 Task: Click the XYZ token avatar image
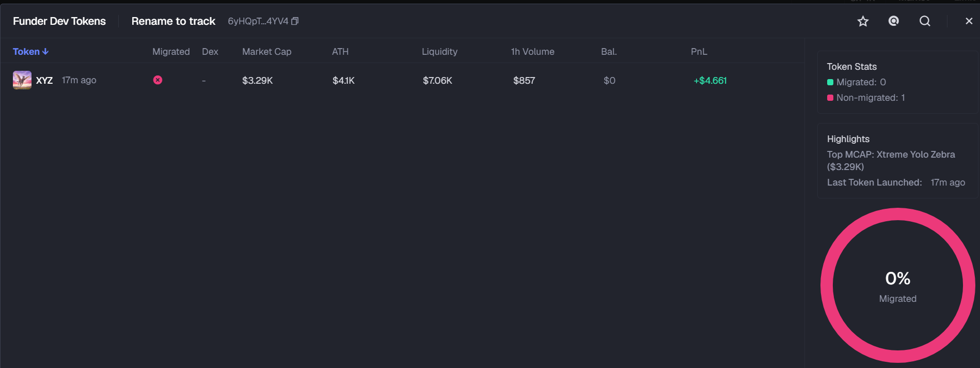[22, 80]
